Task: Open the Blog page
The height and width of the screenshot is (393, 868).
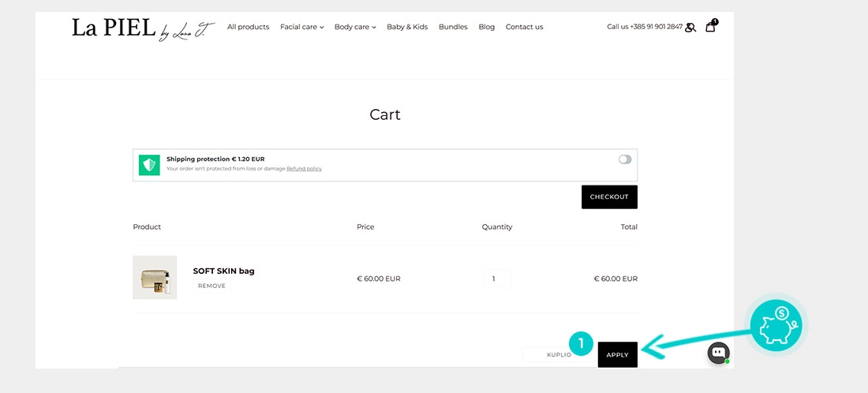Action: click(487, 27)
